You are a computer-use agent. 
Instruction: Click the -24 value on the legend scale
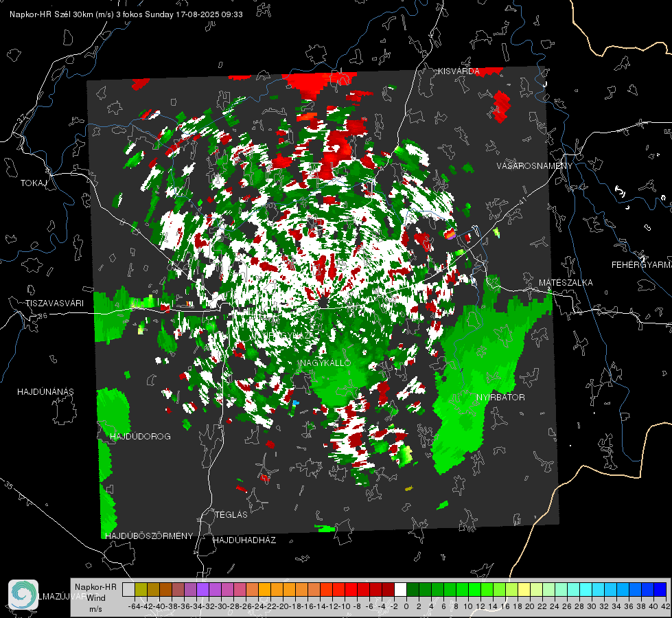click(x=258, y=606)
